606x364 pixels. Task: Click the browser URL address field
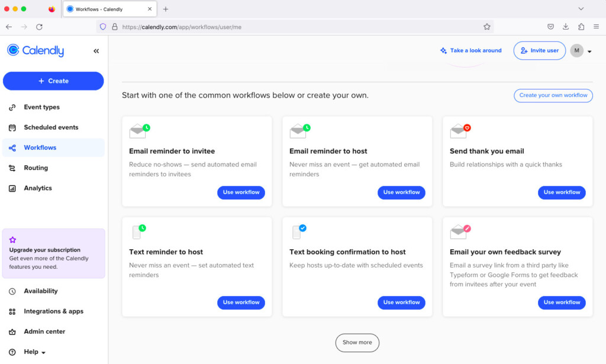coord(296,27)
